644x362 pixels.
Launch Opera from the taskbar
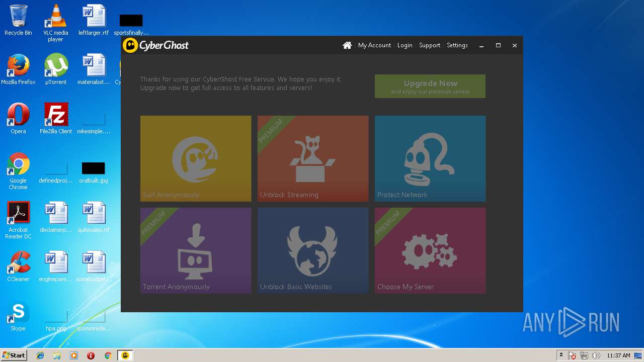coord(91,355)
